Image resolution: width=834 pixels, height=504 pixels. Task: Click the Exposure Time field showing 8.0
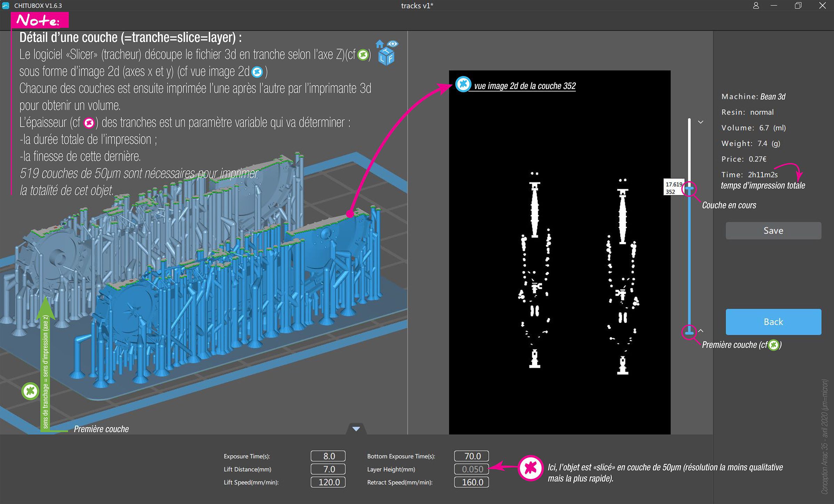point(328,456)
